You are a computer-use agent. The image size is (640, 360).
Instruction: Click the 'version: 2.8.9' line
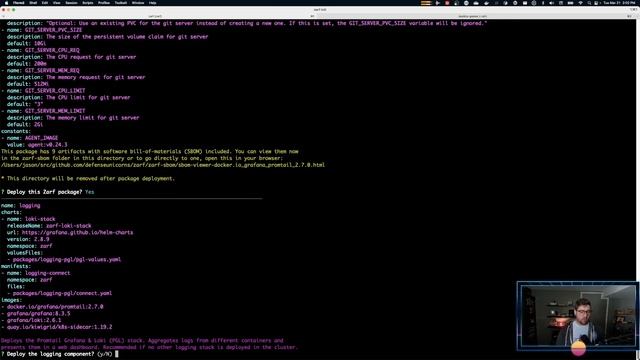[28, 239]
